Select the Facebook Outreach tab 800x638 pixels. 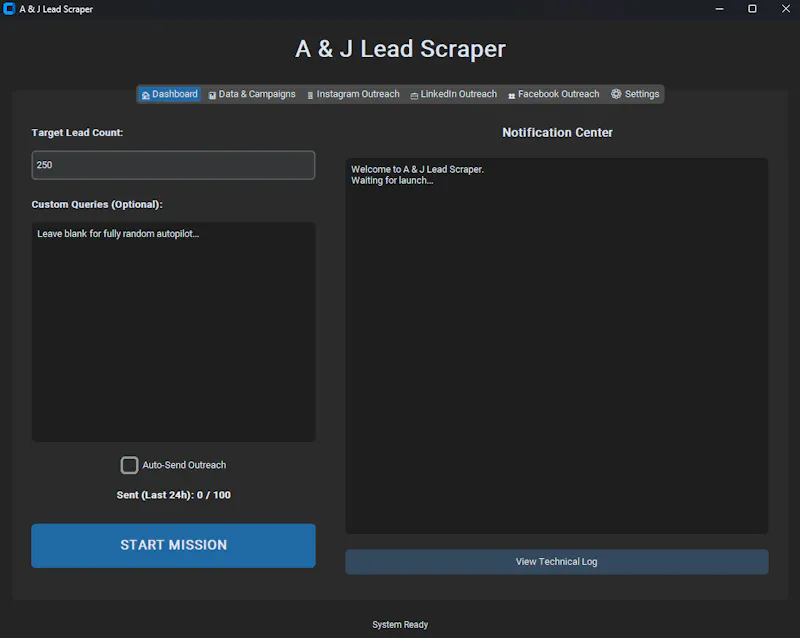point(554,94)
